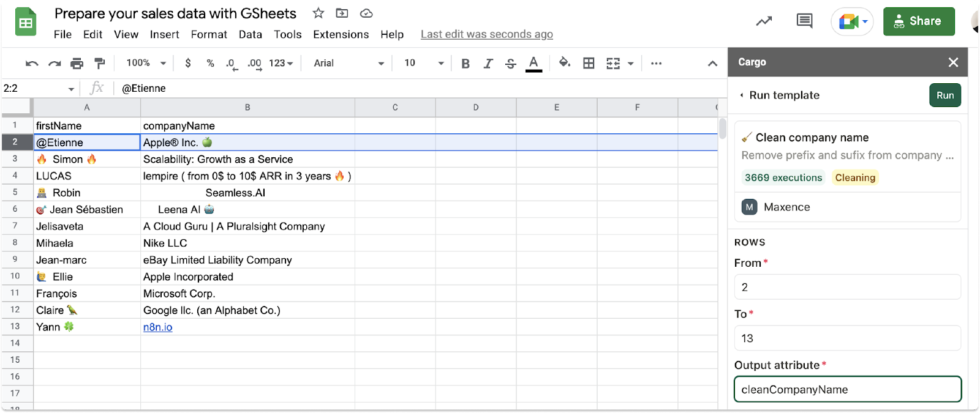Open the text color picker

(533, 64)
